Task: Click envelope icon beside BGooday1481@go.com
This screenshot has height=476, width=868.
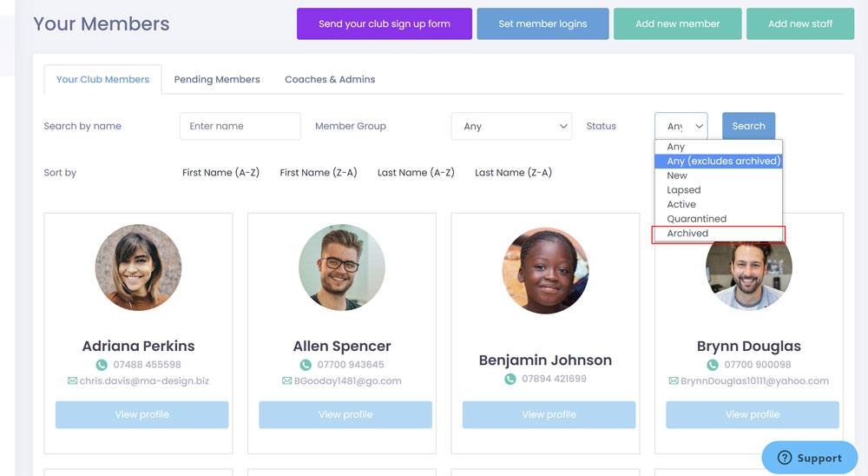Action: [286, 380]
